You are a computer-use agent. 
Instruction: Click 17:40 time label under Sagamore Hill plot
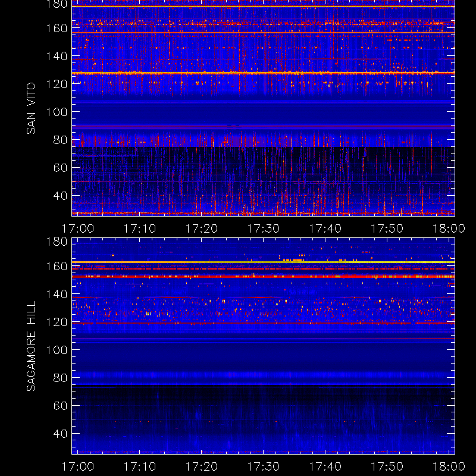point(325,466)
